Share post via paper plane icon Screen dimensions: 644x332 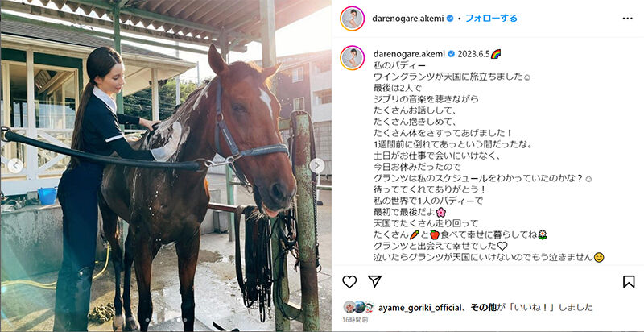374,281
